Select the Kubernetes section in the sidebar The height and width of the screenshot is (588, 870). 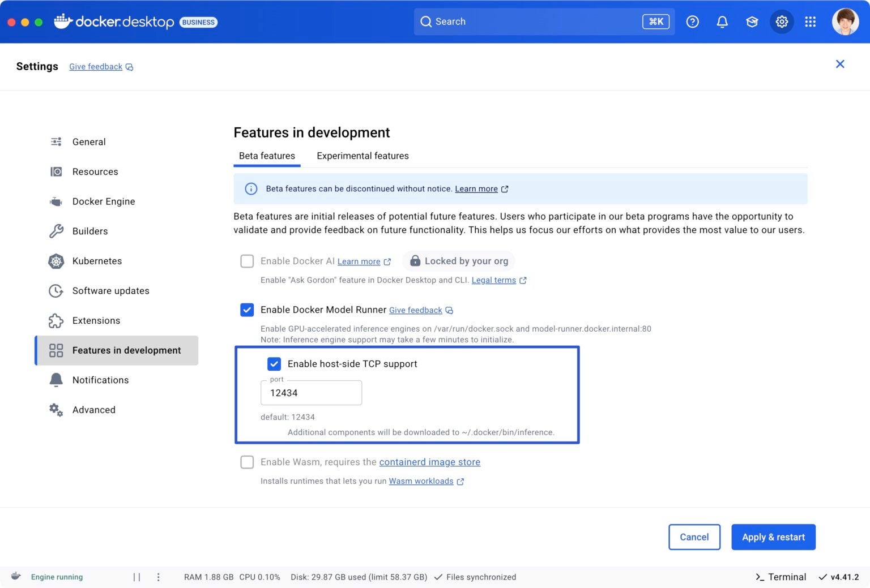coord(97,261)
